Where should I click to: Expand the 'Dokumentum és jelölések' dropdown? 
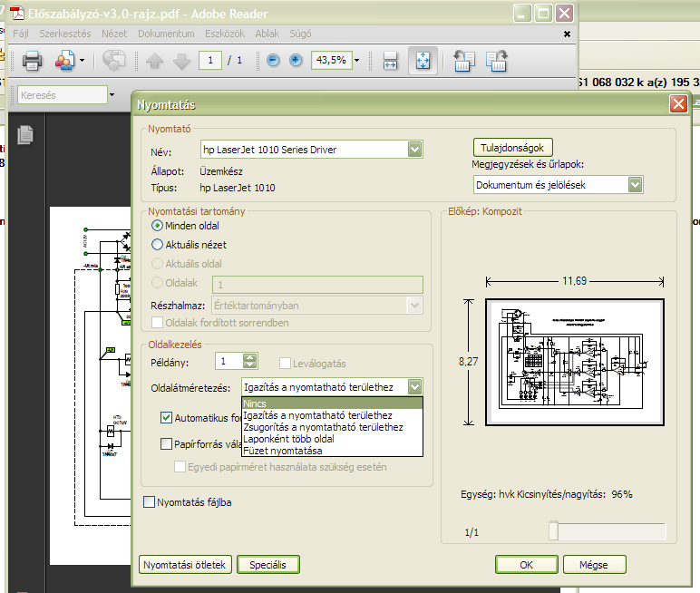click(x=635, y=185)
